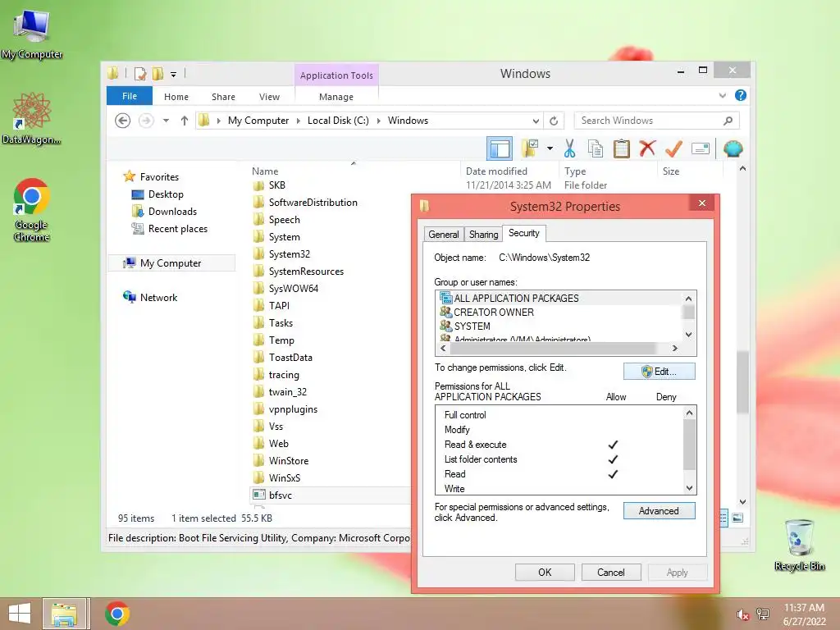Click the Rename card icon
The image size is (840, 630).
[701, 148]
